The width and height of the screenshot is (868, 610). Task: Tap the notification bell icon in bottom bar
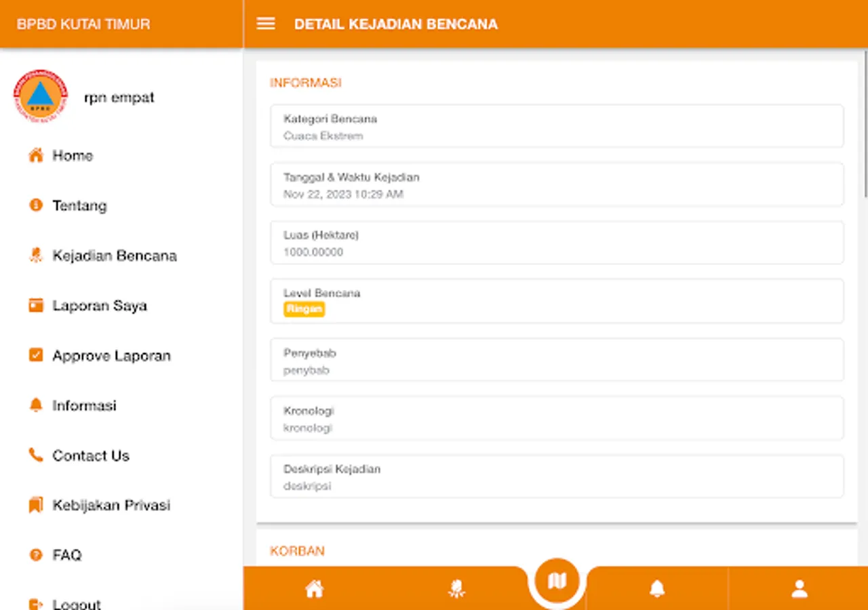[658, 588]
